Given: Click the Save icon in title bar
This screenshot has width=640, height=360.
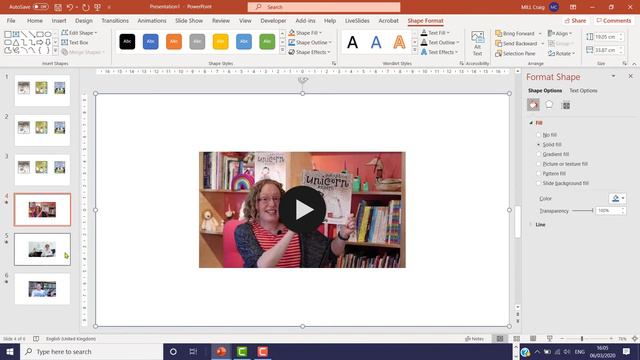Looking at the screenshot, I should click(x=58, y=7).
